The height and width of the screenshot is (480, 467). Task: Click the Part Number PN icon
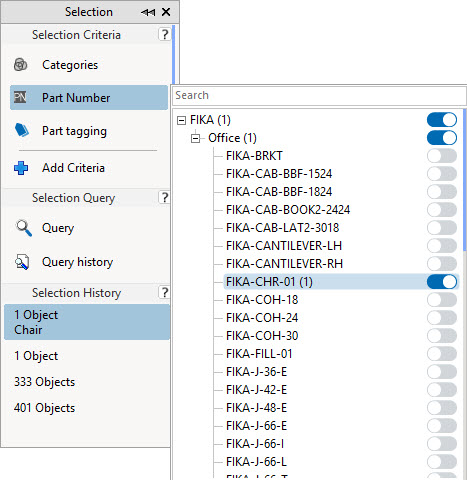(x=20, y=97)
